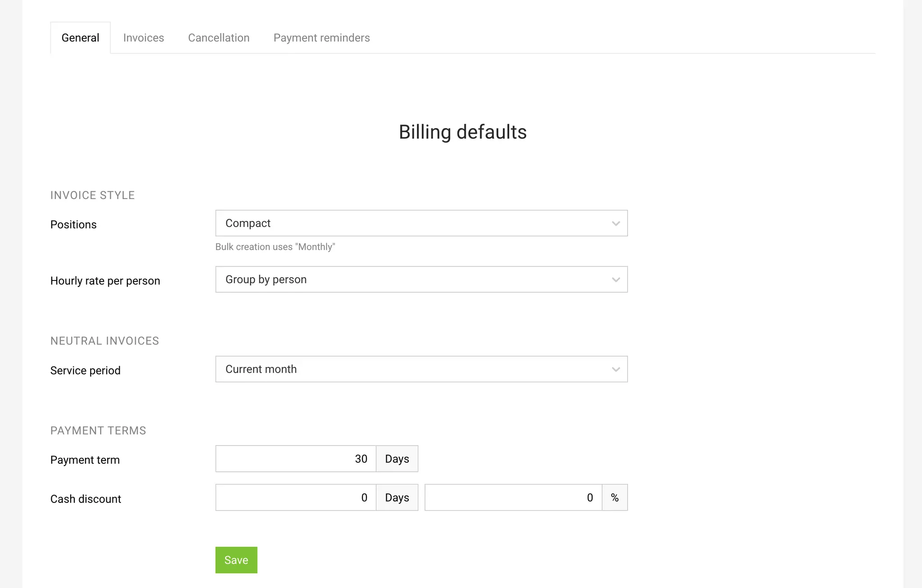Switch to the Invoices tab
922x588 pixels.
(x=144, y=37)
